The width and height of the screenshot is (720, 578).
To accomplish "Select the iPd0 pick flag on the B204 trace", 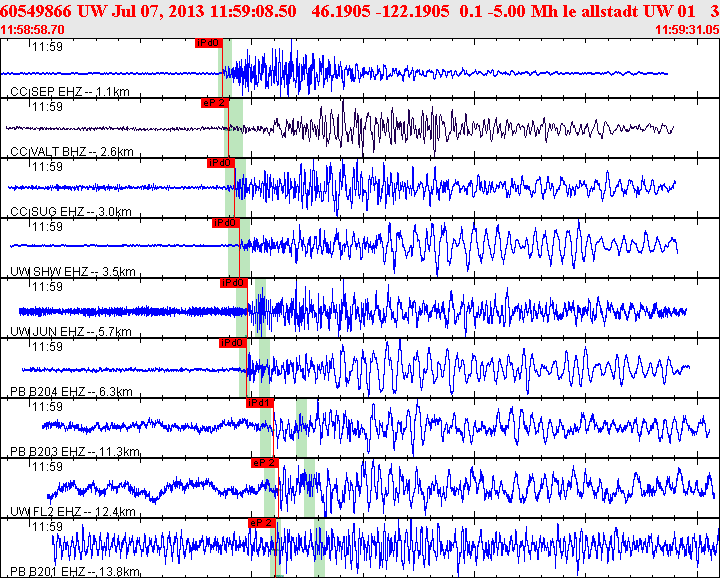I will pos(233,343).
